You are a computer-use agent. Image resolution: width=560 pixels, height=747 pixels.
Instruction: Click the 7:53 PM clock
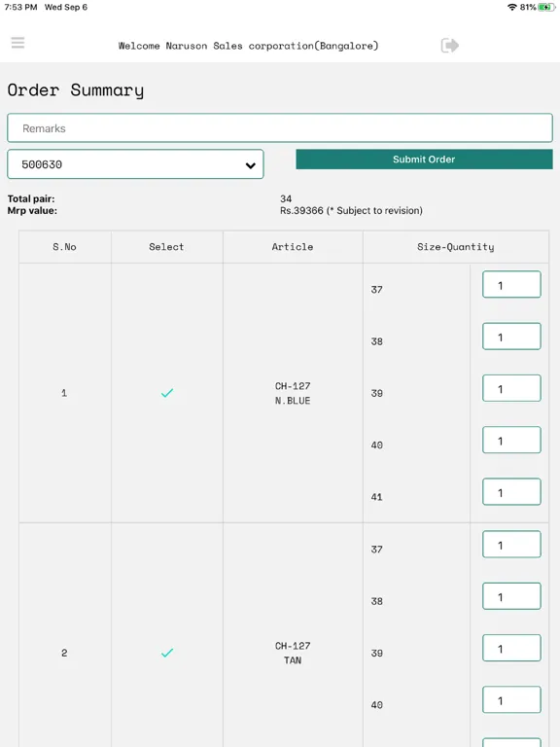(21, 7)
